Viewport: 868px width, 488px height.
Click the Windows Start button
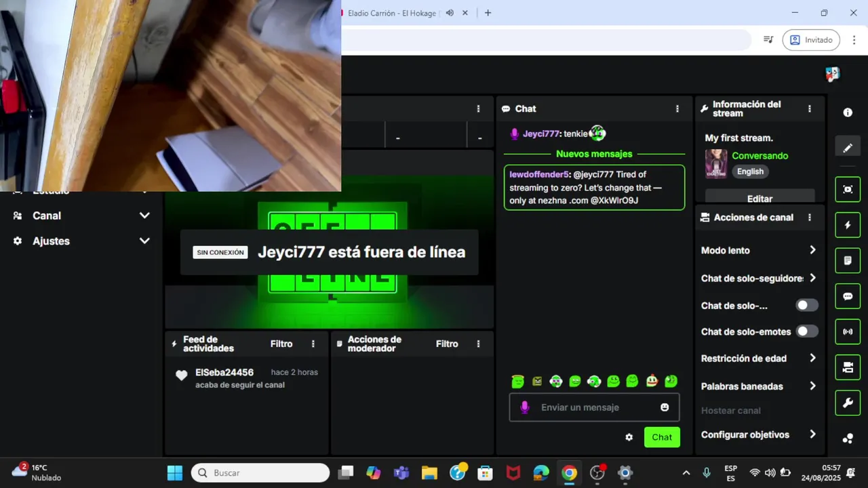tap(175, 472)
